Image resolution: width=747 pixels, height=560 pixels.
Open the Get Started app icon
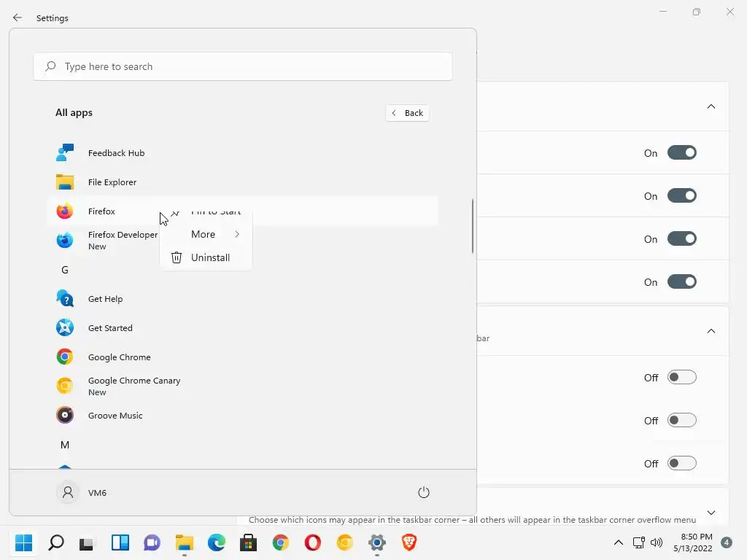(65, 327)
